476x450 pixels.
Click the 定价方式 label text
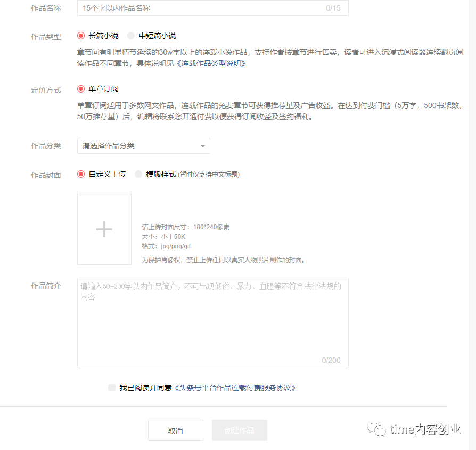click(46, 90)
